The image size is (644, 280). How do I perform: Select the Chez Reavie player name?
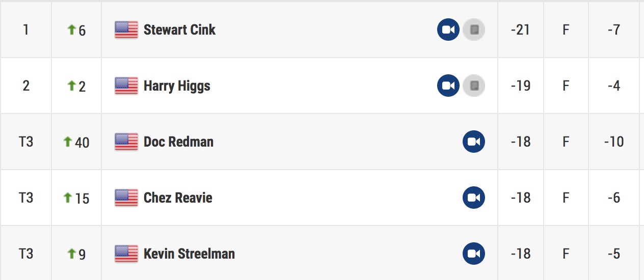coord(178,198)
